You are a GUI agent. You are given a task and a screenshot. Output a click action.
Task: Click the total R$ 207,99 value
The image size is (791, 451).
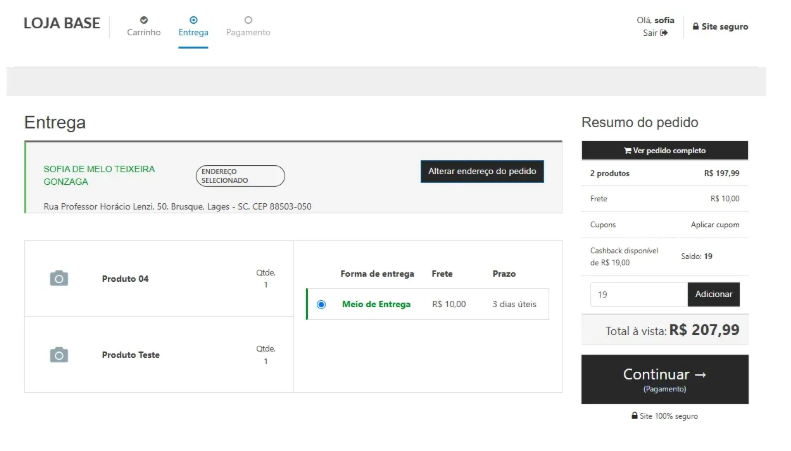(704, 330)
